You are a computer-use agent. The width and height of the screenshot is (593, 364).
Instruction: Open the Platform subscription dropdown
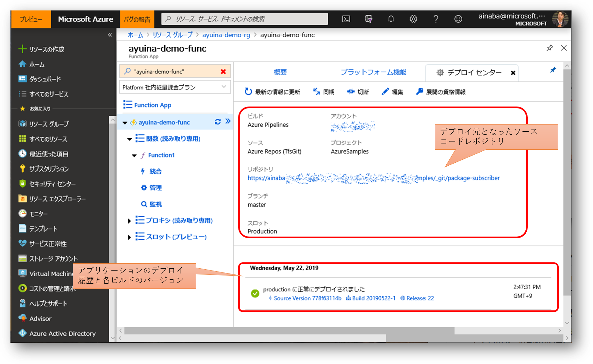(x=175, y=87)
